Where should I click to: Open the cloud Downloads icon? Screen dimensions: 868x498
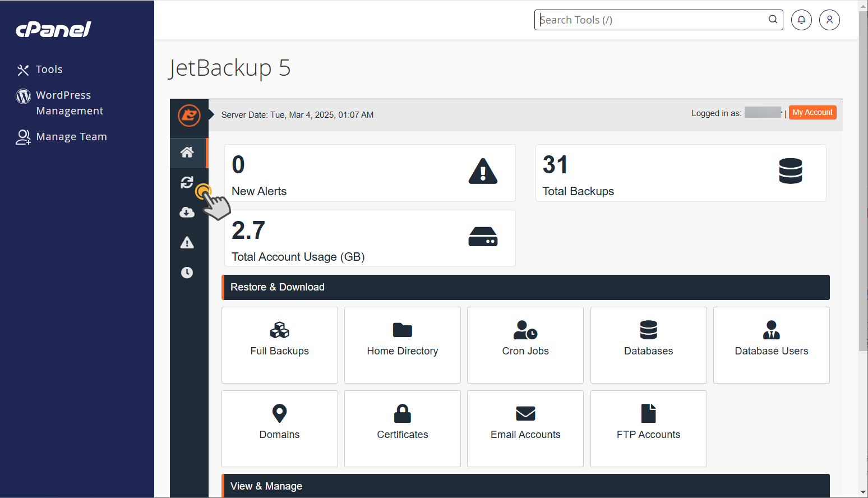[187, 212]
